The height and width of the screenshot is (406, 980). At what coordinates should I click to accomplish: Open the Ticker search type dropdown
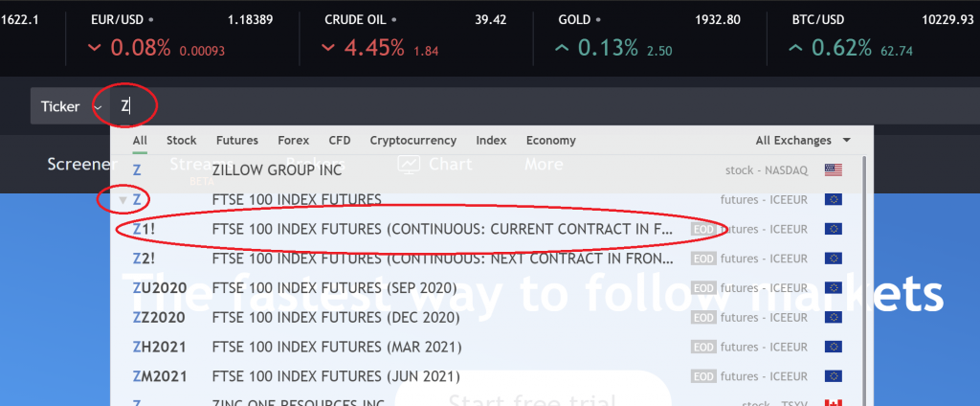pos(68,106)
